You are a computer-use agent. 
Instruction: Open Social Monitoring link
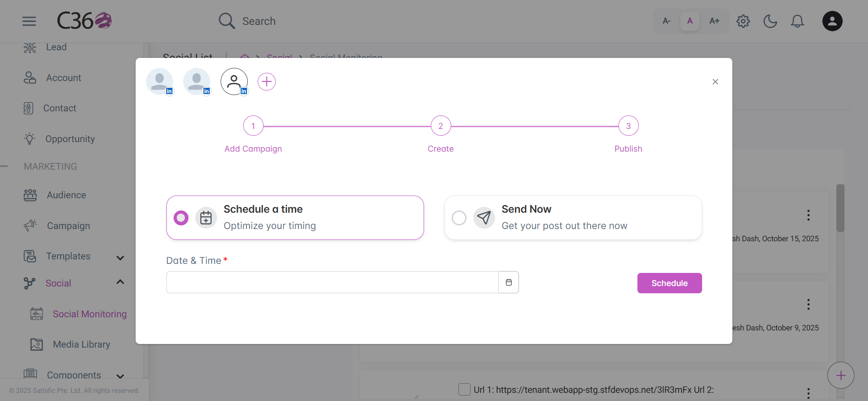pos(90,314)
